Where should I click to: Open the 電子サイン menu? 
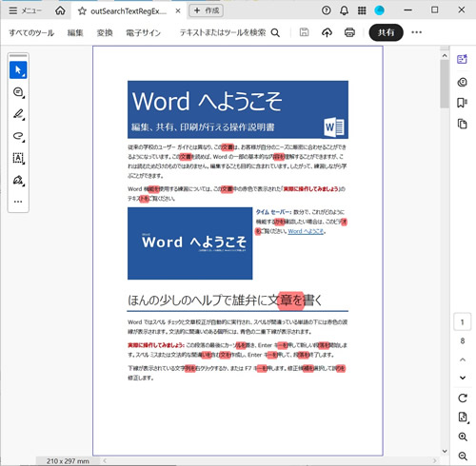pyautogui.click(x=144, y=32)
